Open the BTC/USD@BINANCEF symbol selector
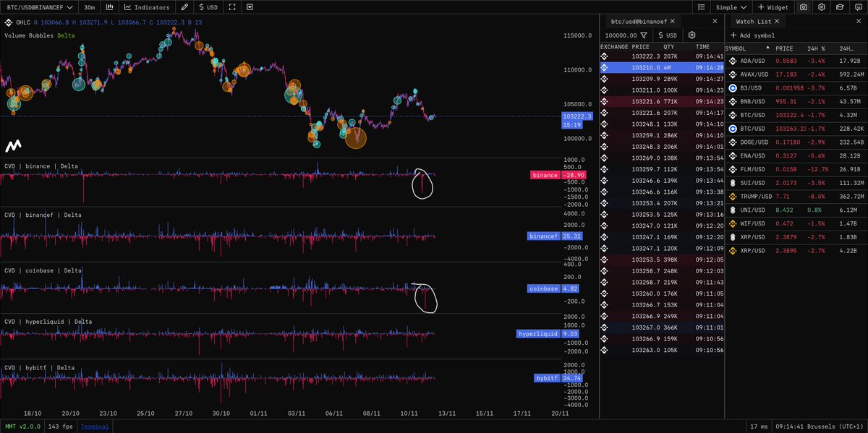 40,7
